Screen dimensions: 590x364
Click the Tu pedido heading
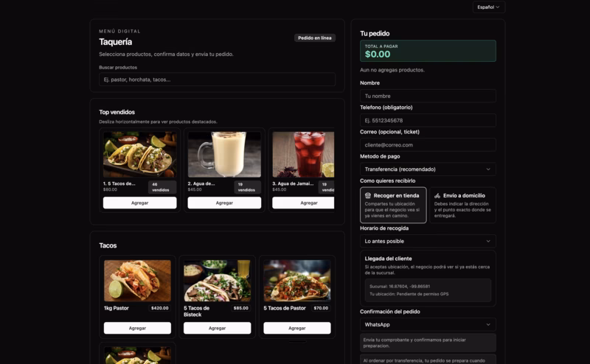[x=375, y=33]
